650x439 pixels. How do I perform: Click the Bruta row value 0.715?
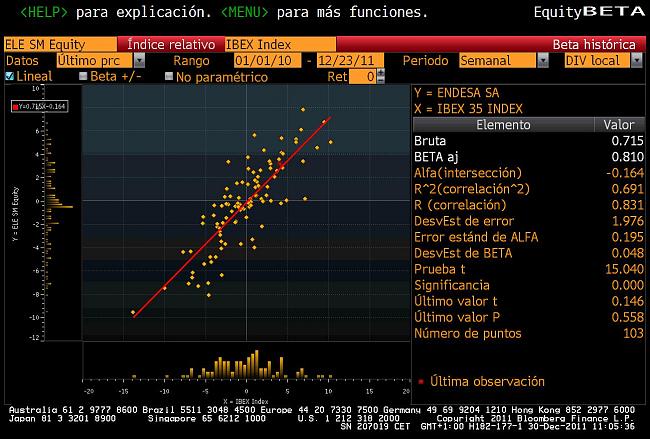point(627,141)
